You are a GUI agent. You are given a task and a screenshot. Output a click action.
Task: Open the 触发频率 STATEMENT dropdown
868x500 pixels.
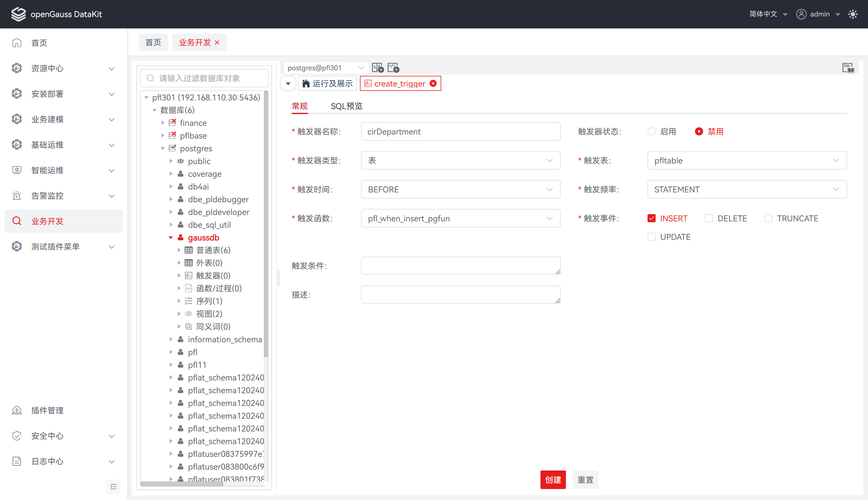(x=747, y=189)
